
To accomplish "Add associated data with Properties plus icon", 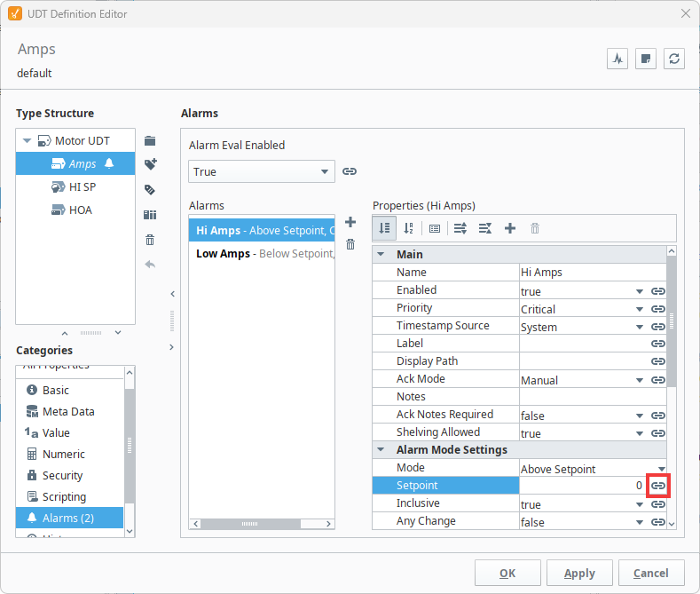I will (510, 229).
